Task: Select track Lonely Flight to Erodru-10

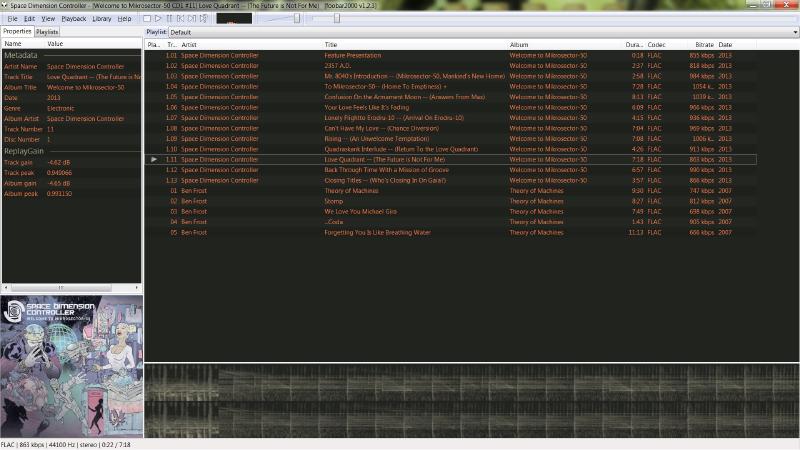Action: 451,118
